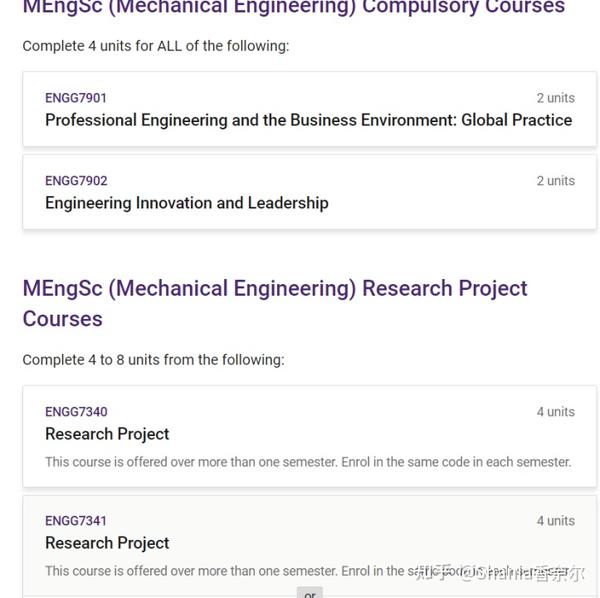Open the ENGG7901 course code link

tap(76, 98)
